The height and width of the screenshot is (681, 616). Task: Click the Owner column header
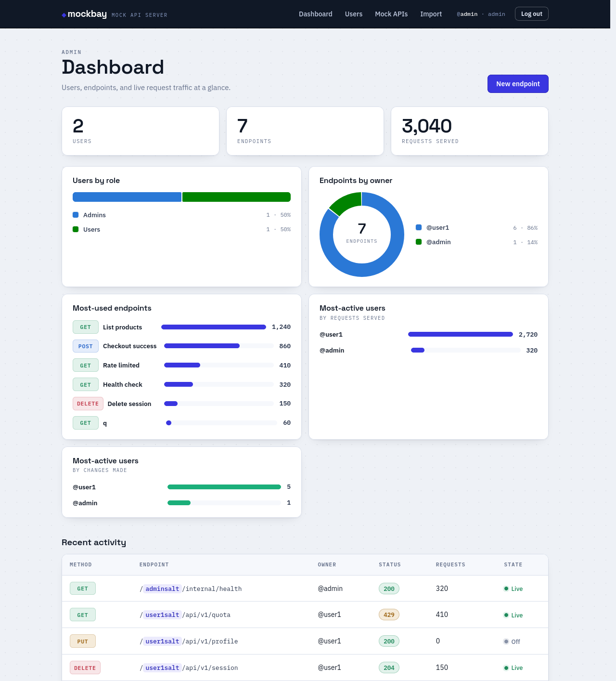coord(327,564)
